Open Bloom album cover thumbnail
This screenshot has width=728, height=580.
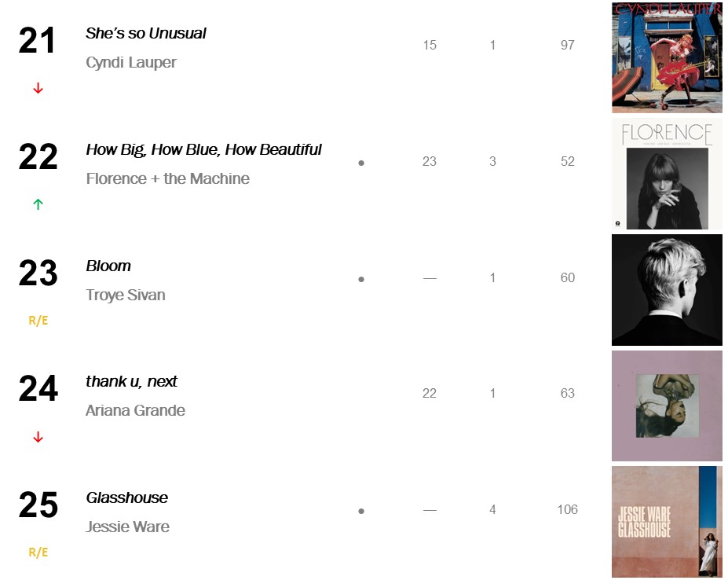tap(667, 290)
